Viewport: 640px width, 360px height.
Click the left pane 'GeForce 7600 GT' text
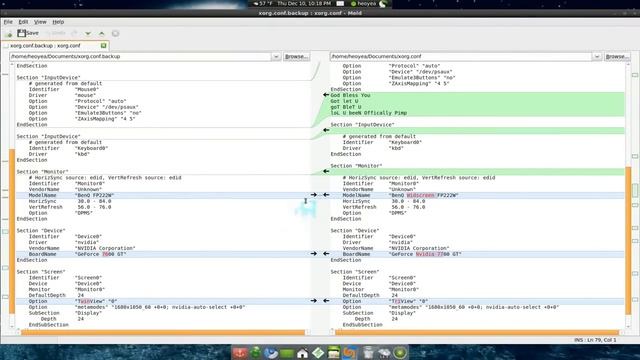click(100, 254)
